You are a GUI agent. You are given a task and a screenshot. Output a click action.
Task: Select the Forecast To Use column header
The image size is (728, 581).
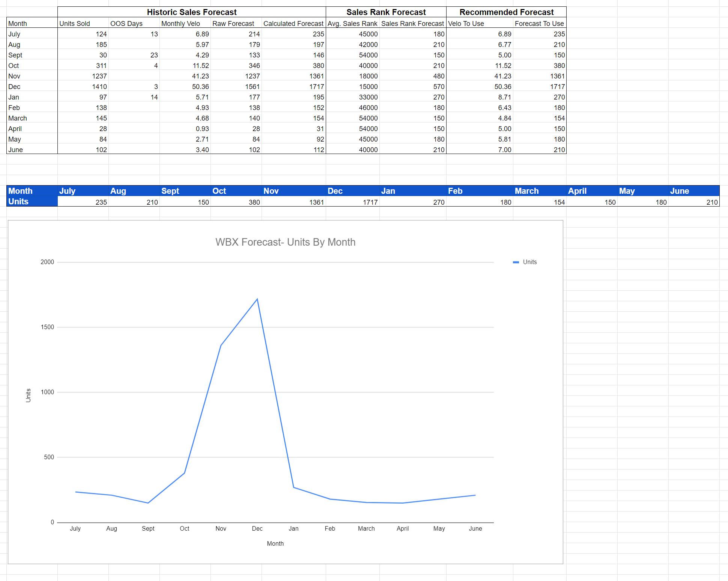click(539, 23)
